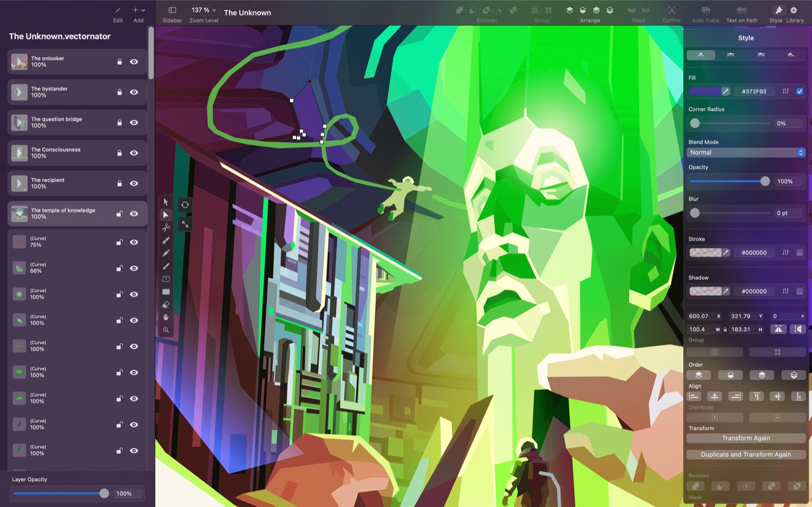Screen dimensions: 812x507
Task: Select the Pen tool in toolbar
Action: pos(166,240)
